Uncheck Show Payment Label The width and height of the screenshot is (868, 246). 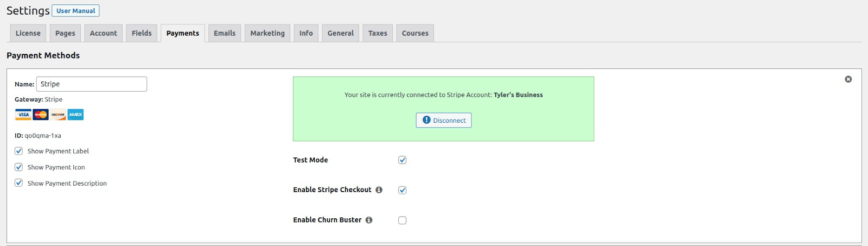(x=19, y=151)
